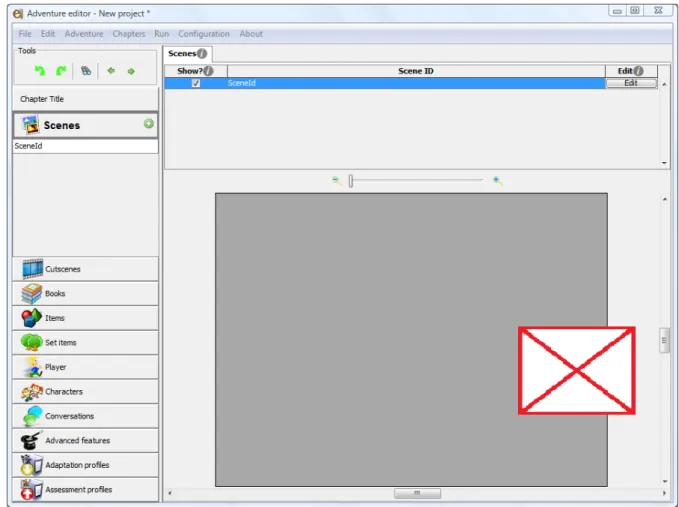Viewport: 679px width, 507px height.
Task: Open the Cutscenes panel
Action: [x=86, y=269]
